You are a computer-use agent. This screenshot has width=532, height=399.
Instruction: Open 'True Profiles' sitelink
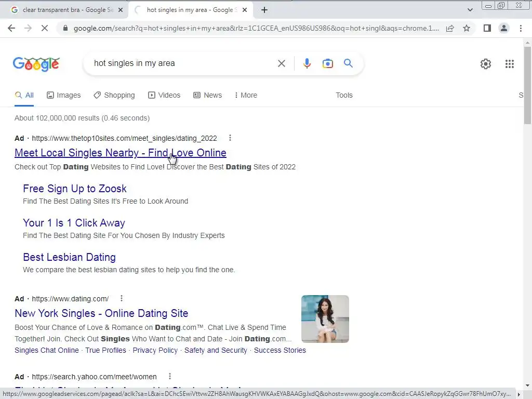pos(105,350)
